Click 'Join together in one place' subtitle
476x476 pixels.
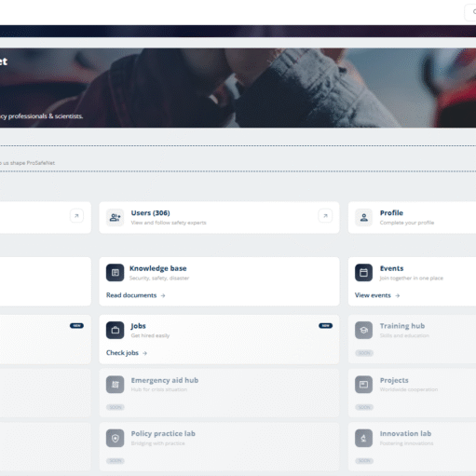[x=412, y=278]
